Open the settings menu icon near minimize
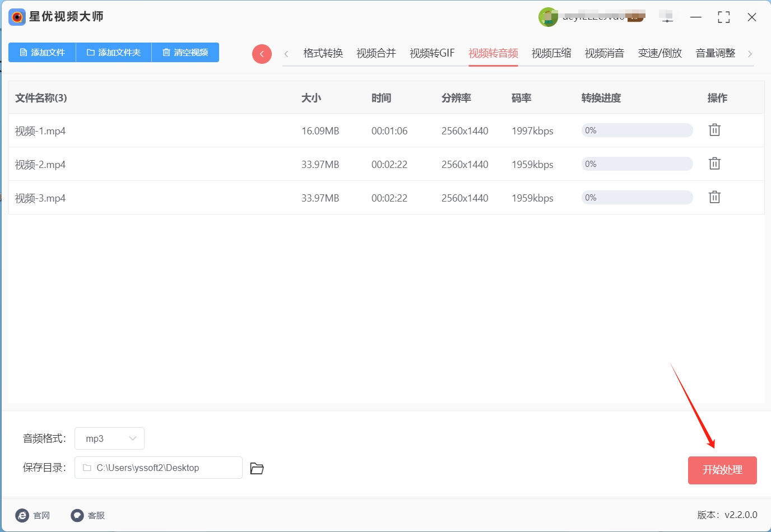 (667, 17)
